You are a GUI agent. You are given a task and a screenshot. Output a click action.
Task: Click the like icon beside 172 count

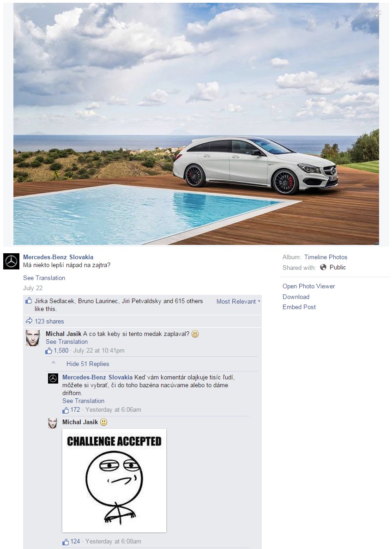[x=66, y=410]
